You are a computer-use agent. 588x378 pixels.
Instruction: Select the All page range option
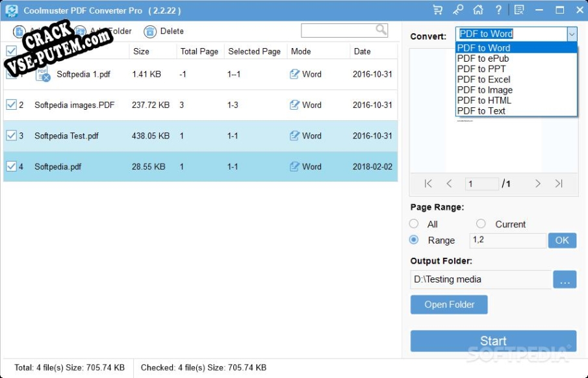tap(414, 224)
